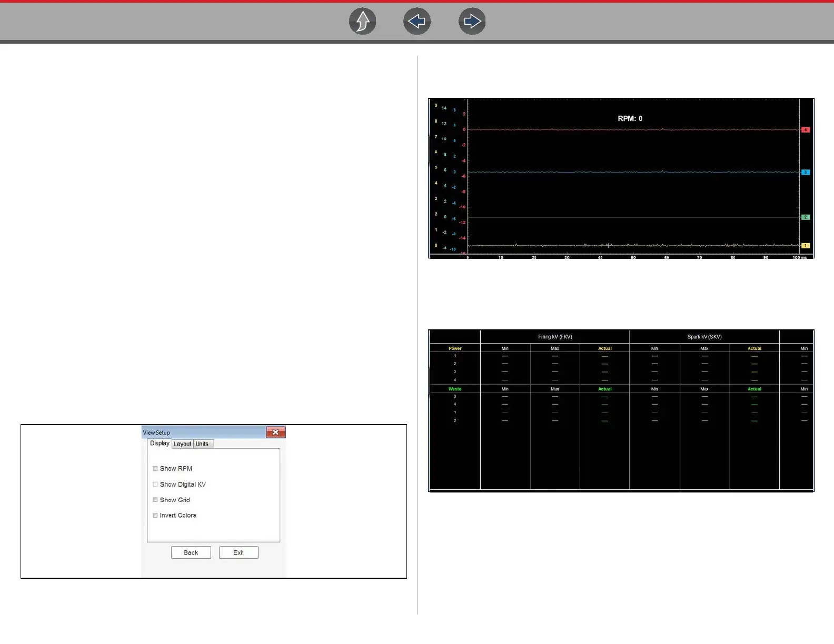Click the Exit button in View Setup
Image resolution: width=834 pixels, height=644 pixels.
(x=239, y=552)
